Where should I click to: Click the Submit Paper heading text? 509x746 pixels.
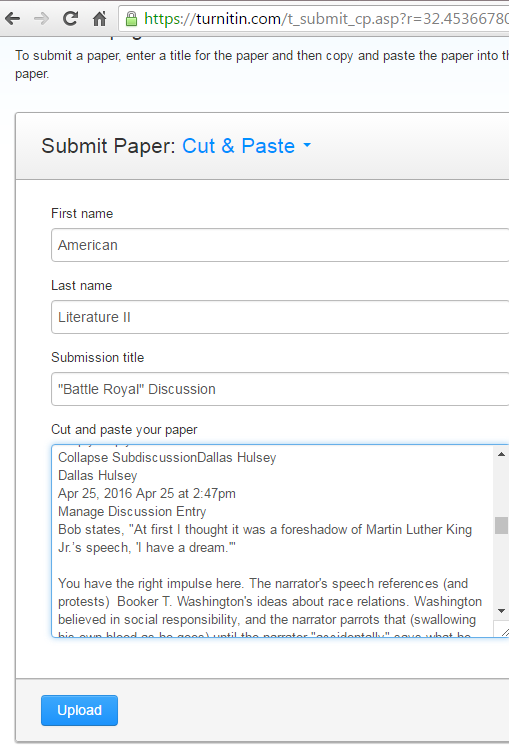[108, 146]
